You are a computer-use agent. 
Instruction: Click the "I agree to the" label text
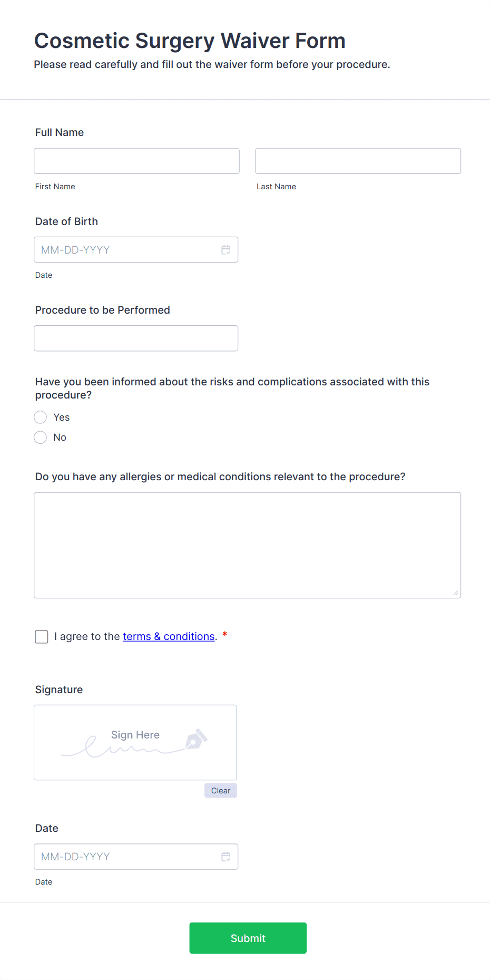click(87, 636)
